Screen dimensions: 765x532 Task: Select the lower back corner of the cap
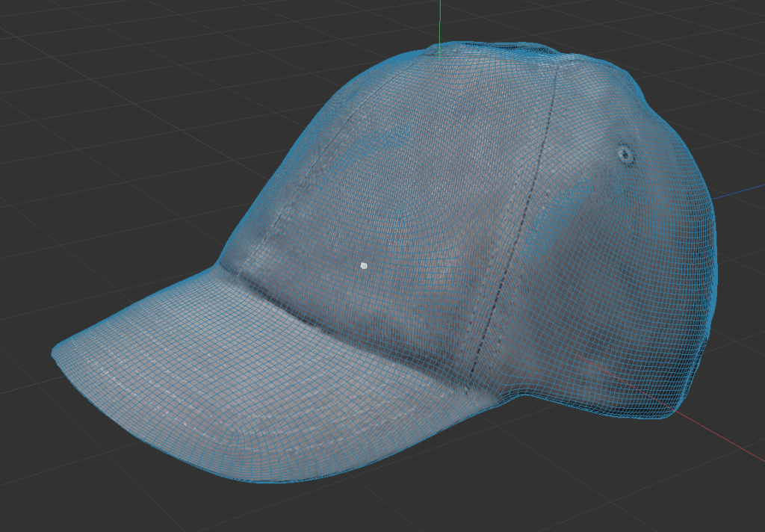pyautogui.click(x=665, y=411)
